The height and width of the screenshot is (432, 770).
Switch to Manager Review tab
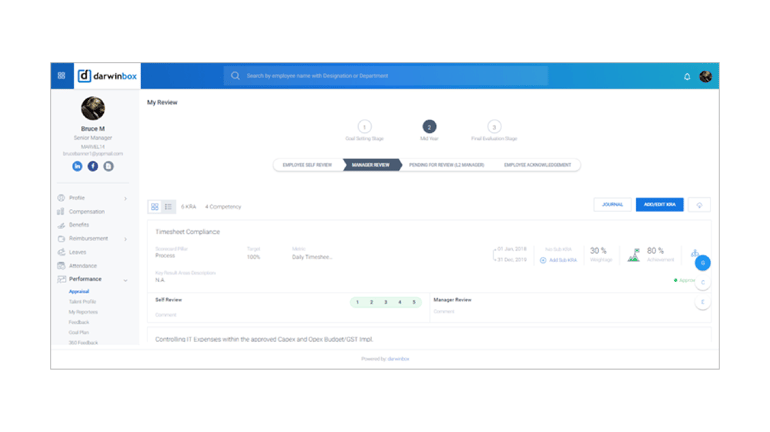(x=371, y=165)
